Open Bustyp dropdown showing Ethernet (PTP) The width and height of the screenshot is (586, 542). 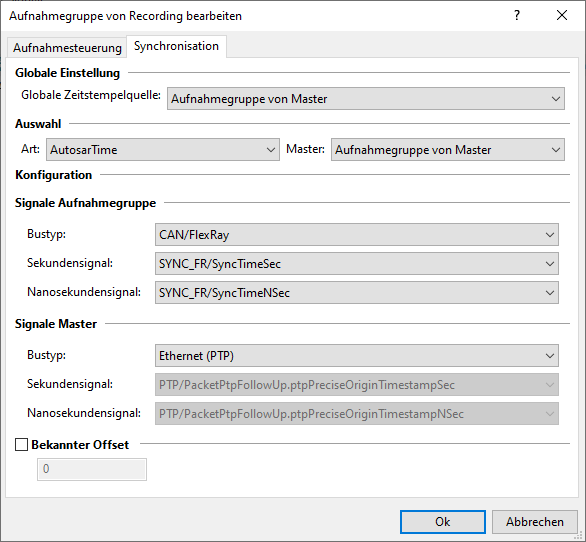click(x=357, y=355)
